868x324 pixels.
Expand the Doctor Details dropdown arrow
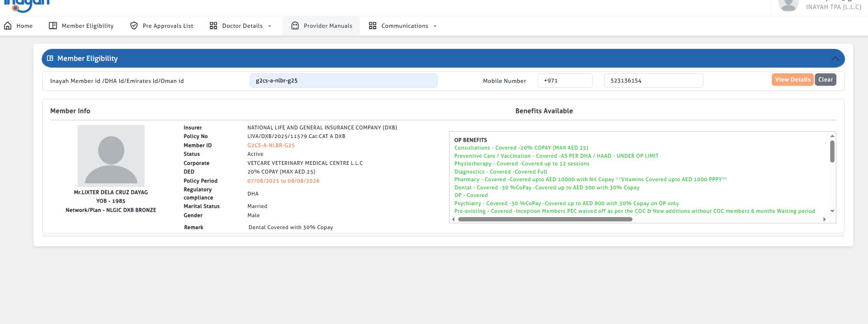point(270,26)
